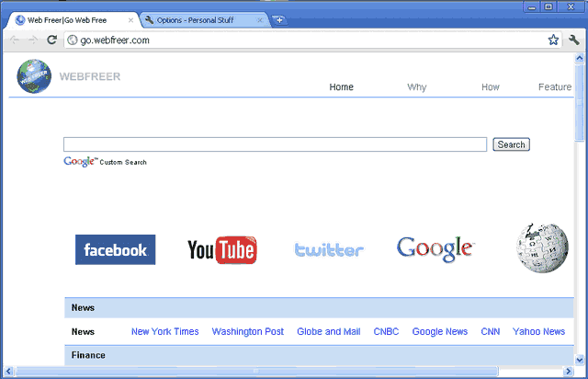Click the WebFreer globe logo

tap(34, 75)
